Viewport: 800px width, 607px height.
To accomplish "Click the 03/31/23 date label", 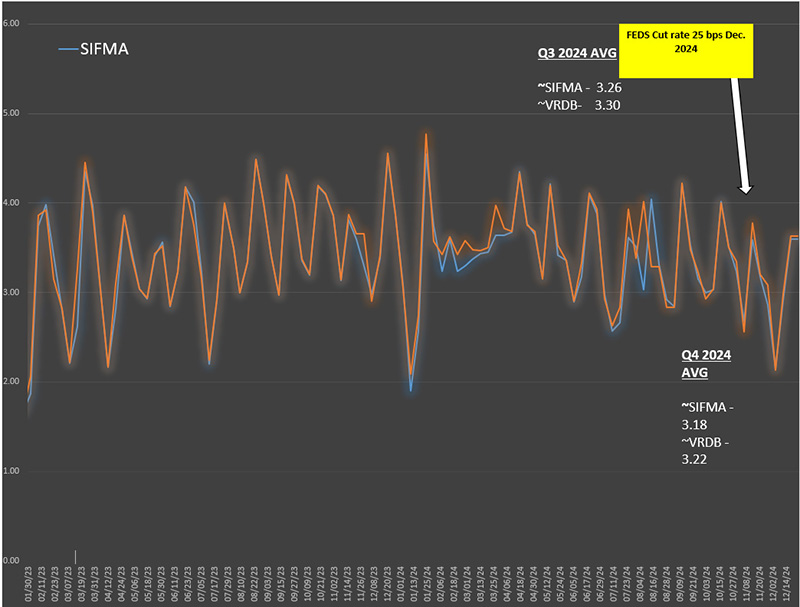I will pyautogui.click(x=94, y=584).
